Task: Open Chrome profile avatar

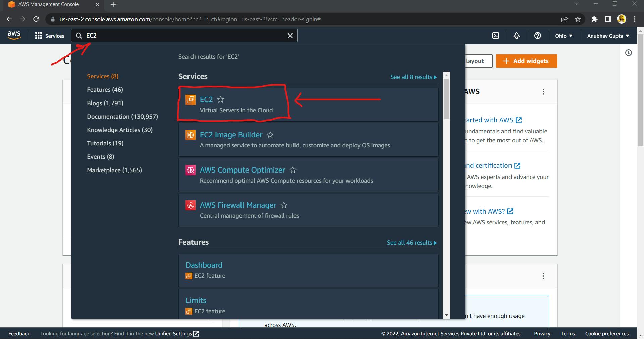Action: (x=622, y=19)
